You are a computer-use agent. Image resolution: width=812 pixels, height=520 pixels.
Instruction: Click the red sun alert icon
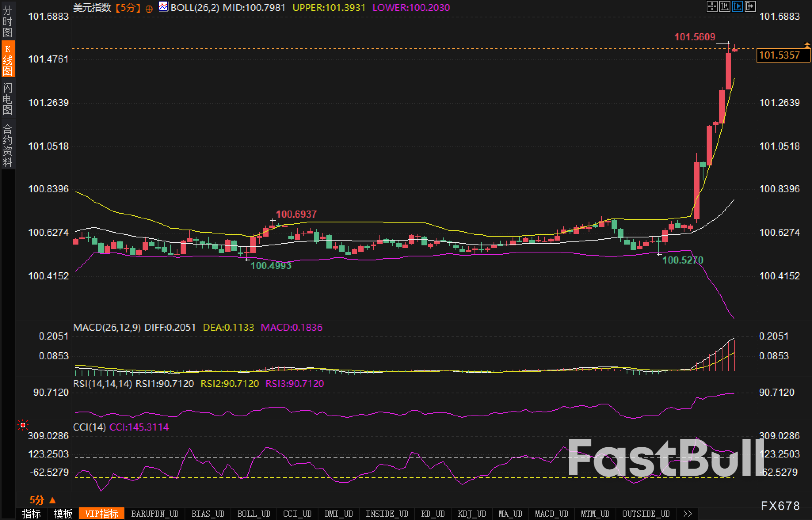pos(23,425)
